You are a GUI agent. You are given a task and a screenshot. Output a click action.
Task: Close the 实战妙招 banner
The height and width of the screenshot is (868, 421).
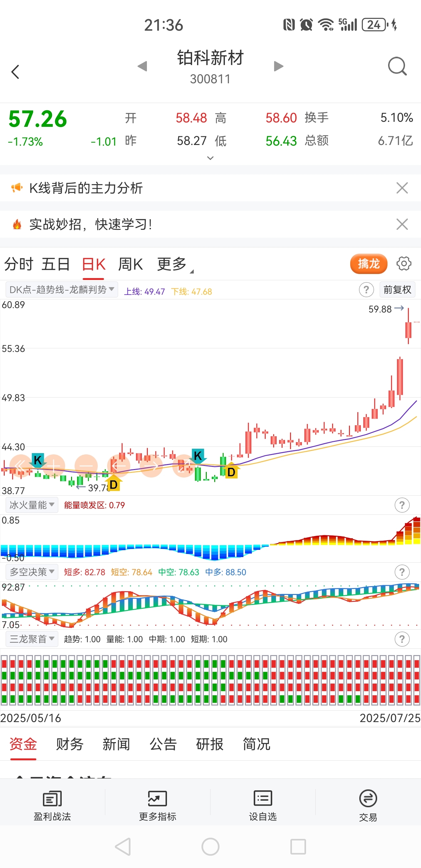point(402,225)
